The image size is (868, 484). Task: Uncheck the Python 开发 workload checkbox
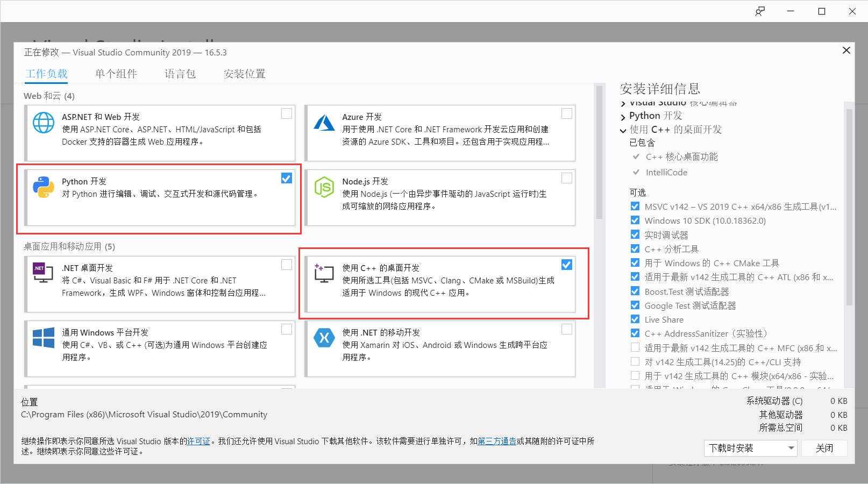pos(286,178)
